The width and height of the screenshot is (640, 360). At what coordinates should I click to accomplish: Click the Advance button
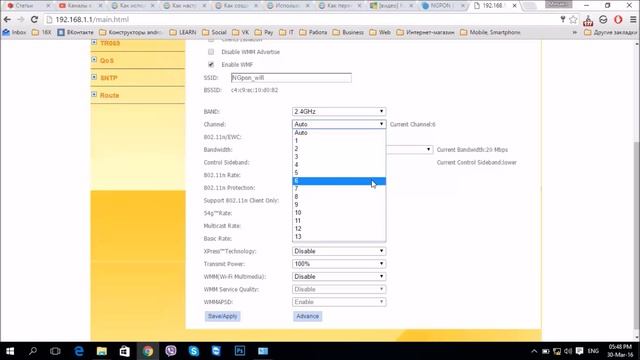pyautogui.click(x=307, y=316)
